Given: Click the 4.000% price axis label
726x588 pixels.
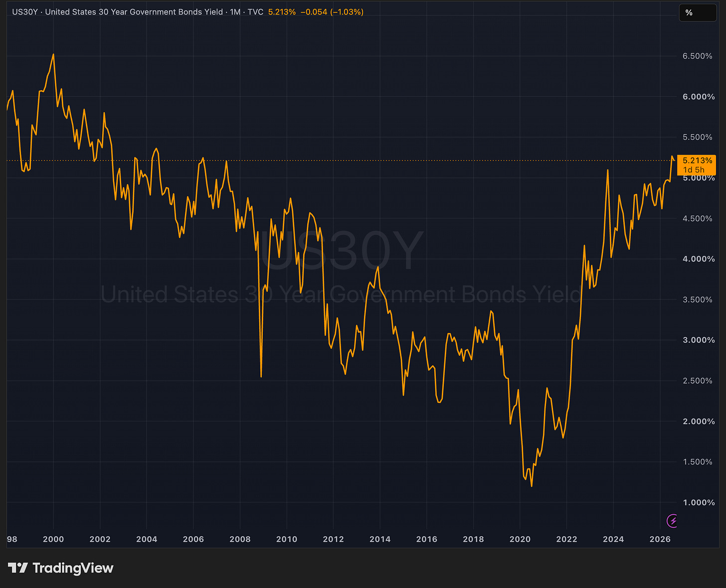Looking at the screenshot, I should [x=699, y=259].
